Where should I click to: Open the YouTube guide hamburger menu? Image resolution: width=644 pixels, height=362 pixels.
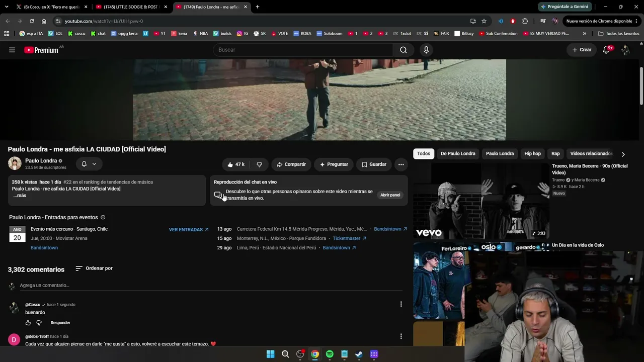12,50
